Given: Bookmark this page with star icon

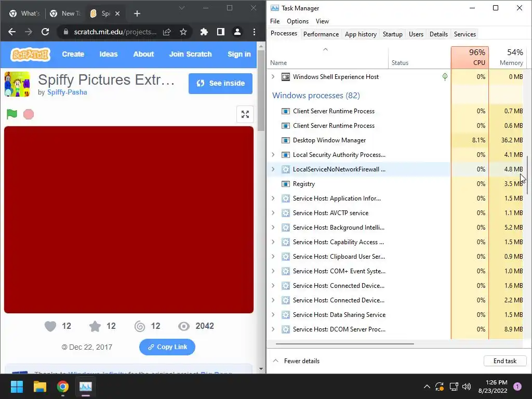Looking at the screenshot, I should (183, 32).
